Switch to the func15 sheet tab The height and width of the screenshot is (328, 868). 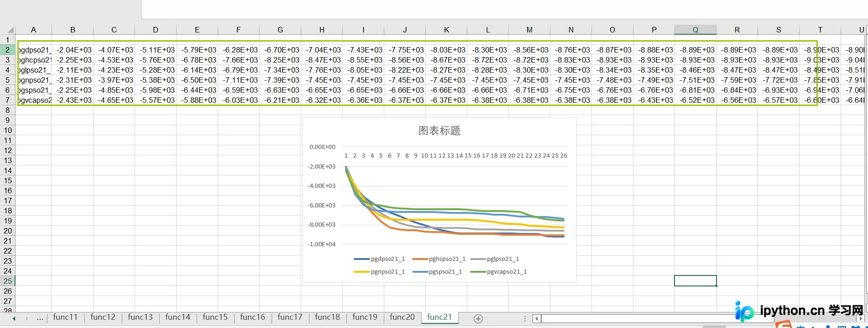(215, 317)
